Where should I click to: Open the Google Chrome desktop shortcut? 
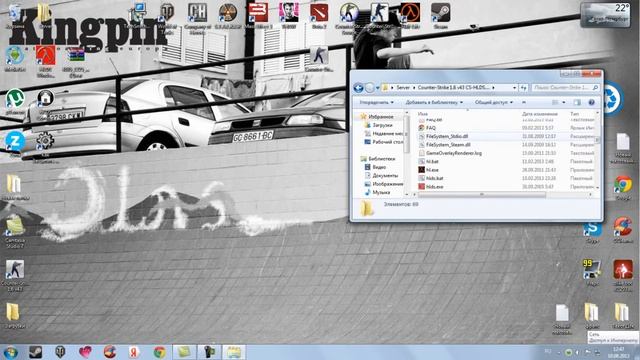pyautogui.click(x=623, y=188)
